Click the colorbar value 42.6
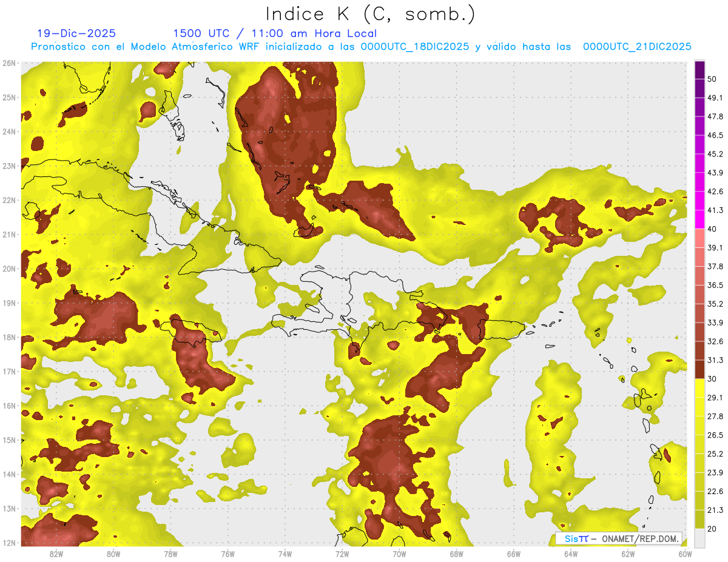Image resolution: width=728 pixels, height=562 pixels. pyautogui.click(x=715, y=192)
